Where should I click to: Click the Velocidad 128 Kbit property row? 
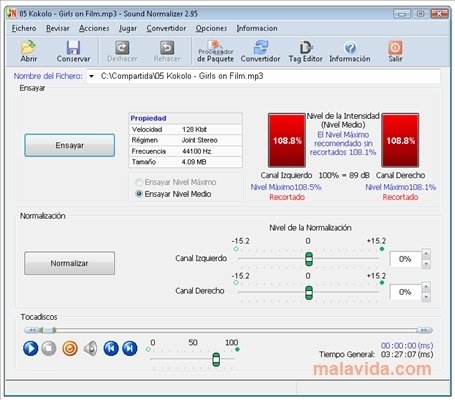185,129
